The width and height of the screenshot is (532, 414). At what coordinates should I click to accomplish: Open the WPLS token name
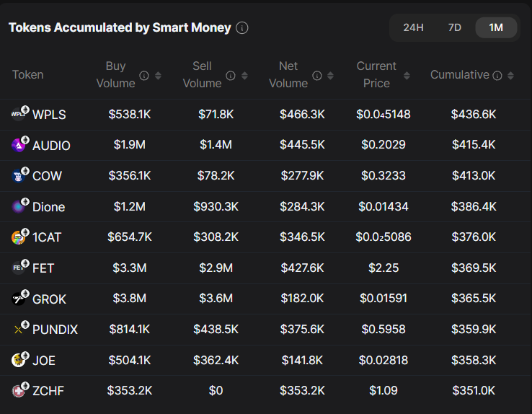[49, 115]
